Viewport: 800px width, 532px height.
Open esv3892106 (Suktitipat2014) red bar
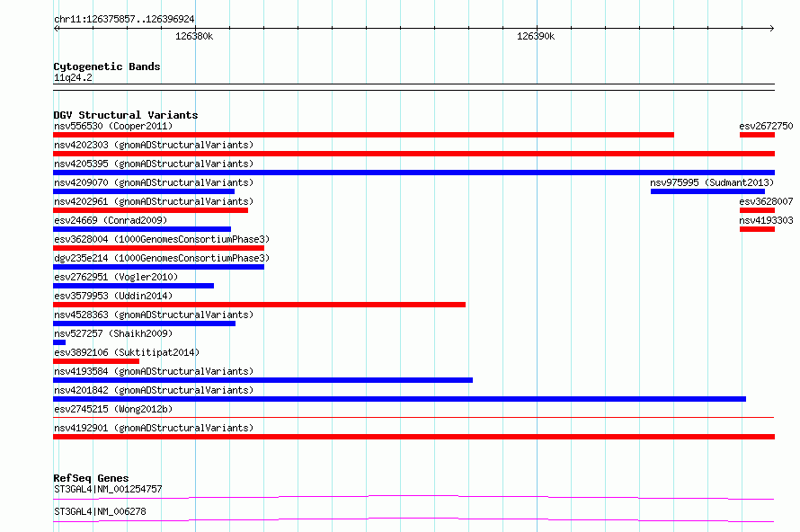tap(96, 361)
